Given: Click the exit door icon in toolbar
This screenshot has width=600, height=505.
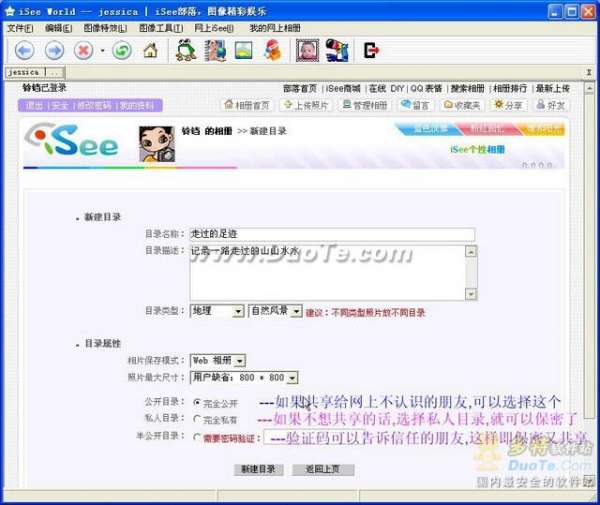Looking at the screenshot, I should 372,50.
